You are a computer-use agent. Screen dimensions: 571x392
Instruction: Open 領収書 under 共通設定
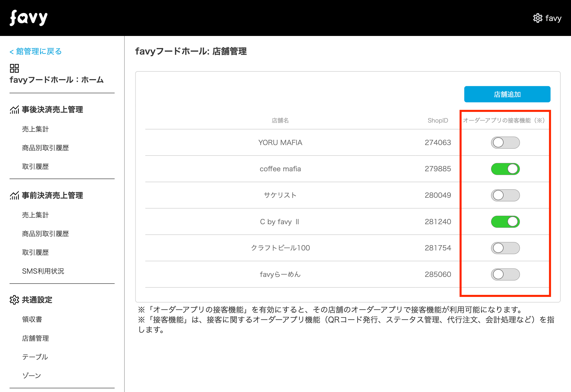(32, 319)
